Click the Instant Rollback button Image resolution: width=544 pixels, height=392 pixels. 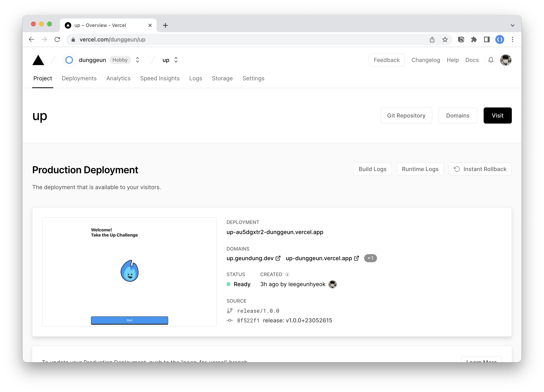[x=480, y=169]
